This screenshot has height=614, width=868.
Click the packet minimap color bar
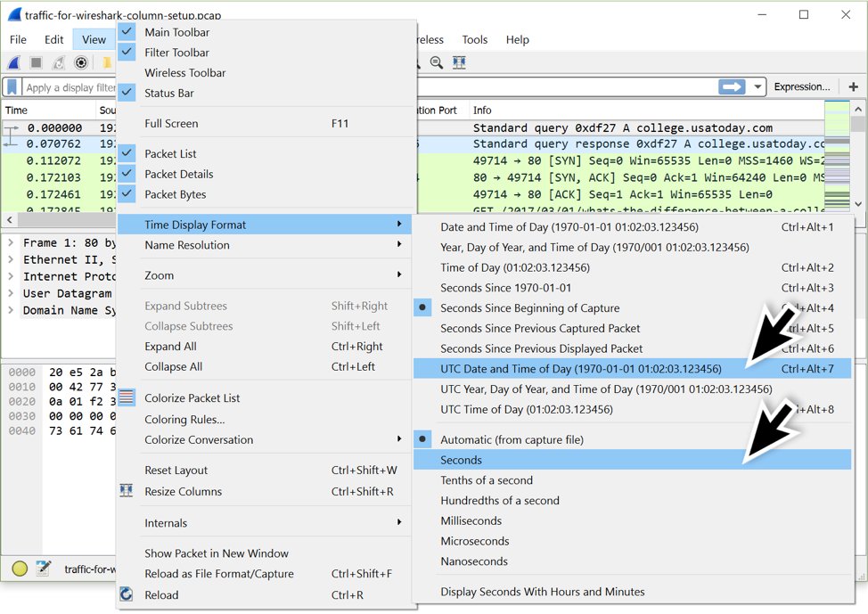point(837,155)
